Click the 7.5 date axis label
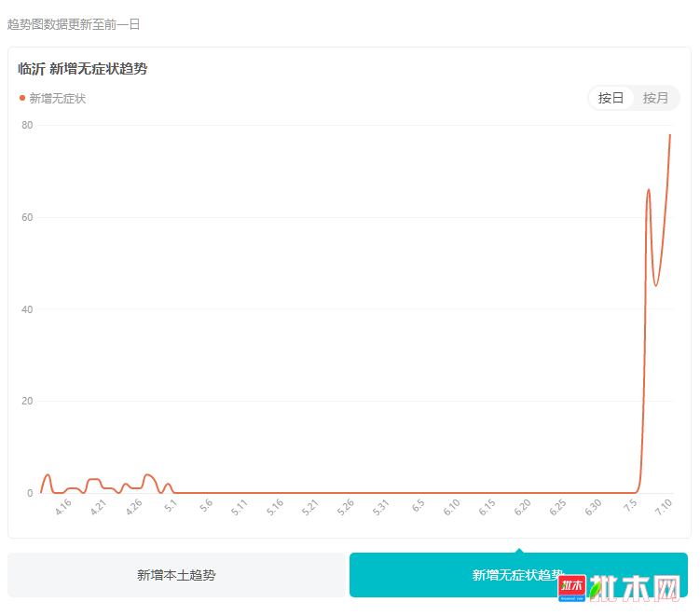Image resolution: width=700 pixels, height=616 pixels. (630, 506)
